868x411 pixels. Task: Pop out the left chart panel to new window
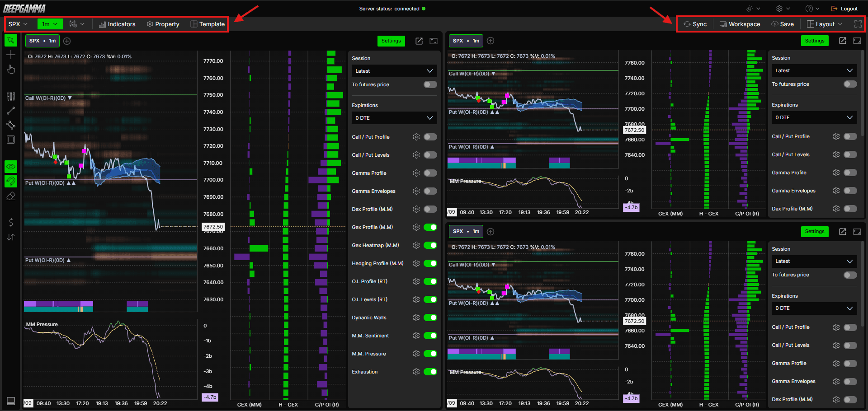click(x=419, y=41)
